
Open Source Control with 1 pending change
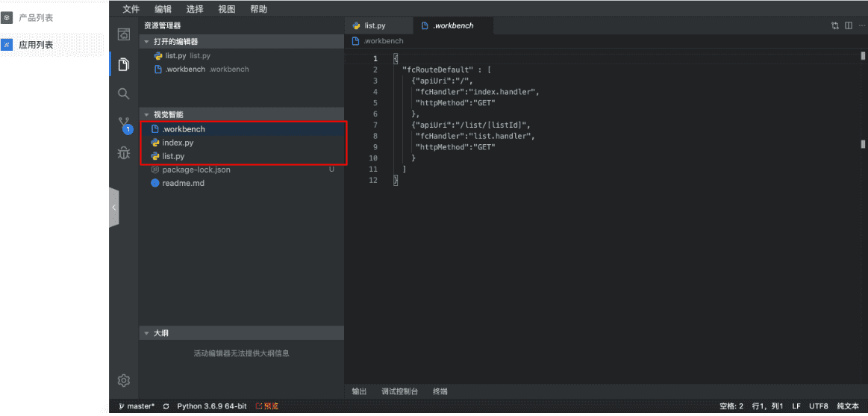pyautogui.click(x=124, y=124)
